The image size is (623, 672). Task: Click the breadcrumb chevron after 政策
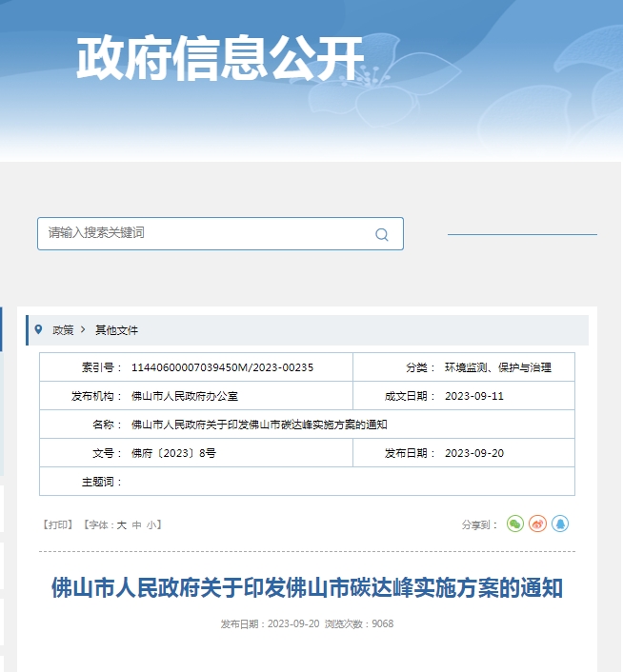point(84,330)
